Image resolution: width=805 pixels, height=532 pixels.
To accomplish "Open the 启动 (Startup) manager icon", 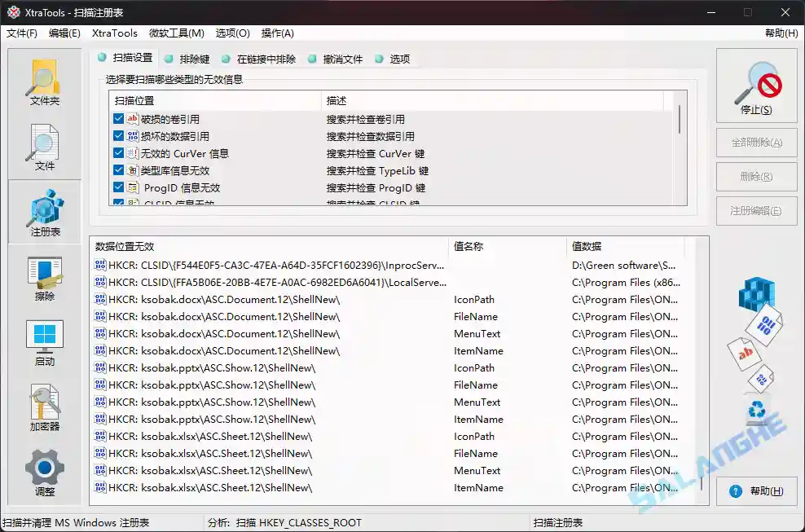I will (x=44, y=339).
